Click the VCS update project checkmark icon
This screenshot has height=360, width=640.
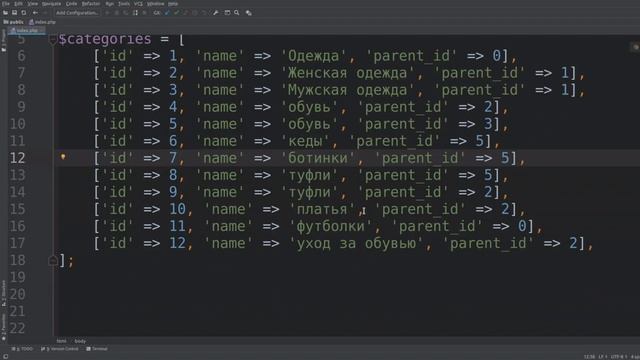tap(167, 13)
